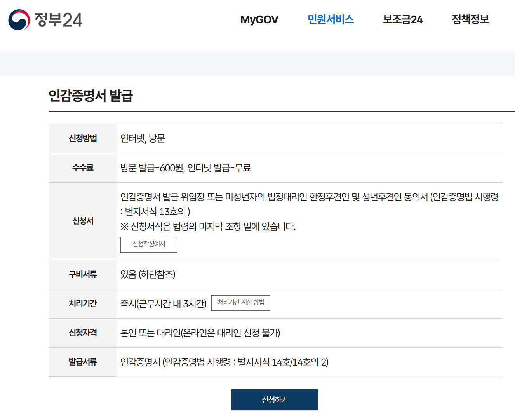Viewport: 515px width, 420px height.
Task: Click the 신청하기 submit button
Action: pyautogui.click(x=274, y=399)
